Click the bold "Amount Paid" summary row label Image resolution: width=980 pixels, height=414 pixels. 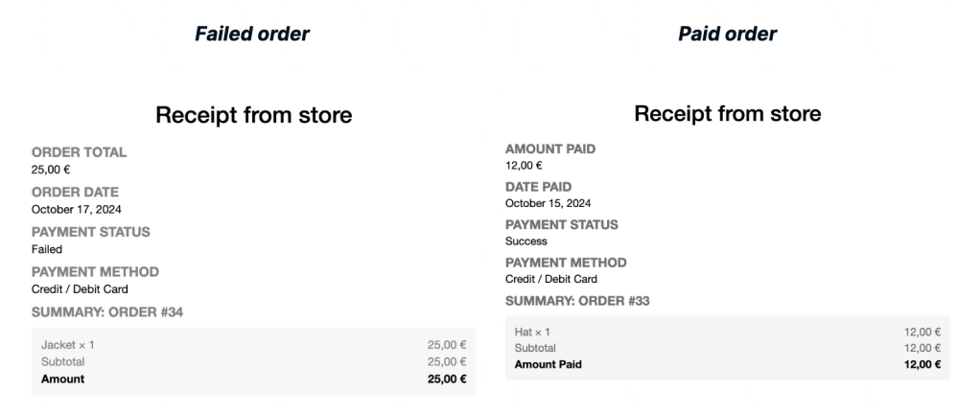tap(548, 365)
